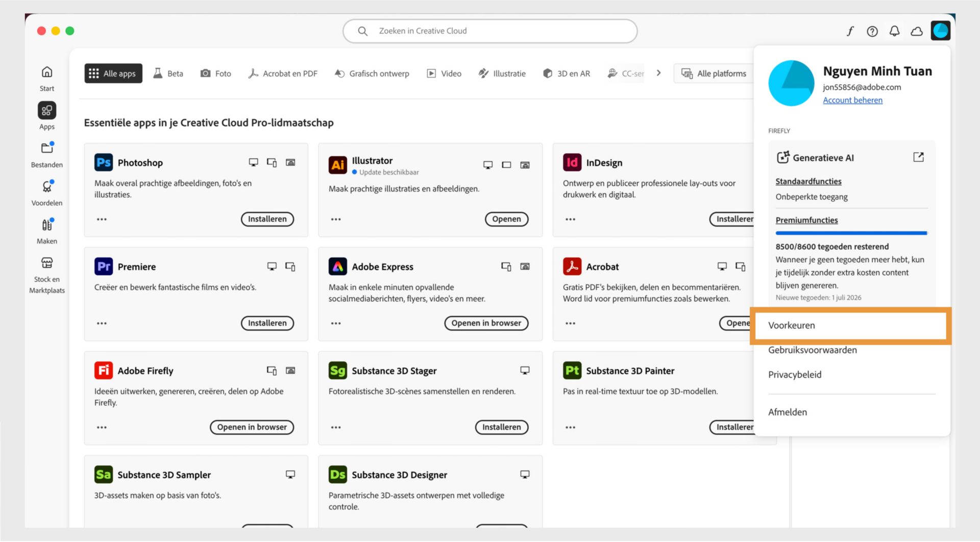
Task: Click Installeren for Premiere
Action: click(267, 324)
